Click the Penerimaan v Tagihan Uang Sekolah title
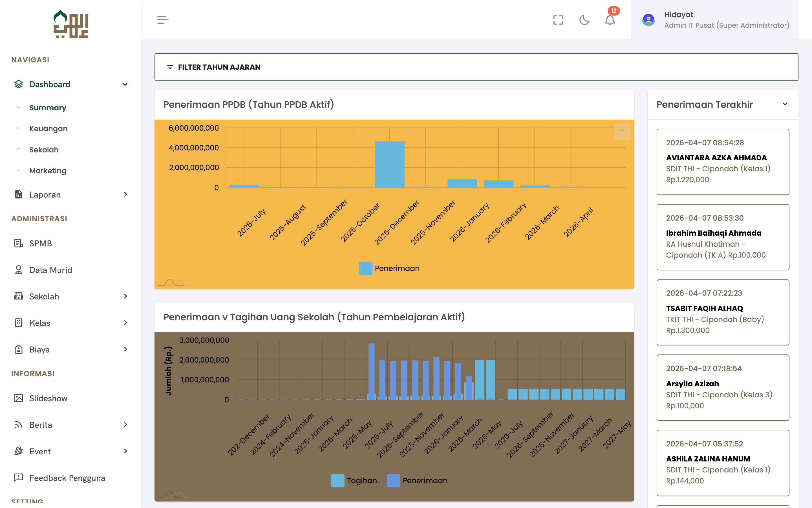 click(x=314, y=317)
